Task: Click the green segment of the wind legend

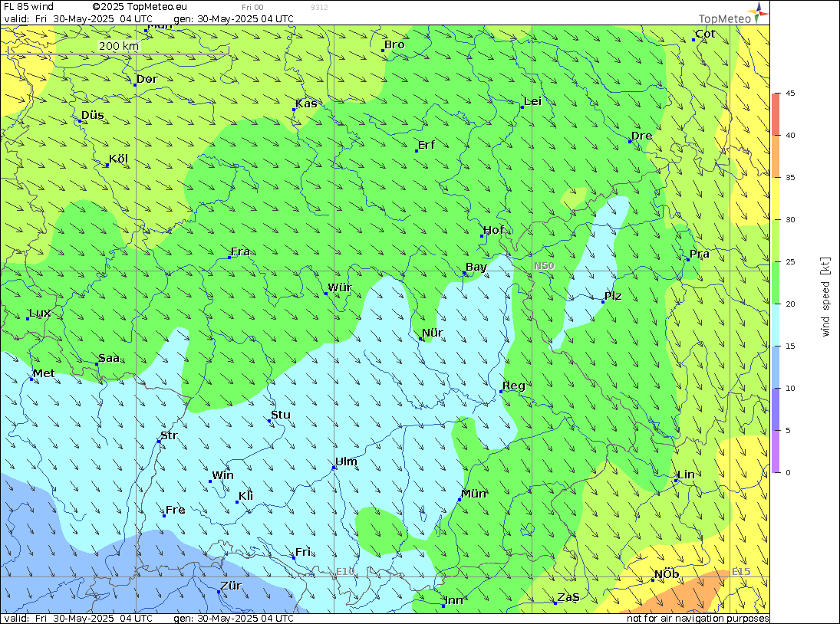Action: click(776, 283)
